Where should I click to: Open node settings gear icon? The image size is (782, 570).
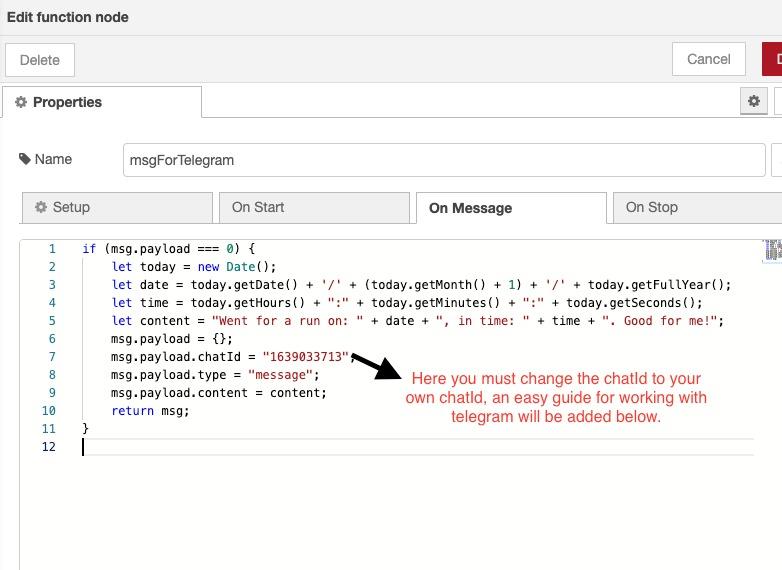coord(754,101)
